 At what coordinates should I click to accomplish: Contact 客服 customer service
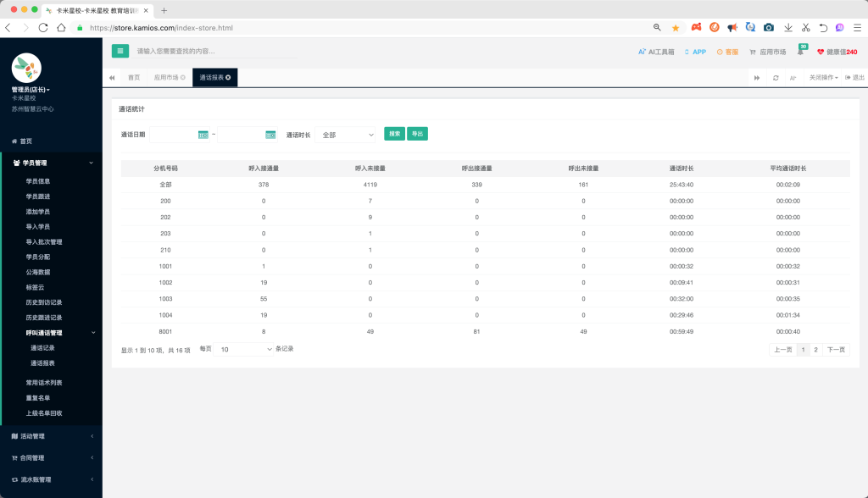click(727, 52)
